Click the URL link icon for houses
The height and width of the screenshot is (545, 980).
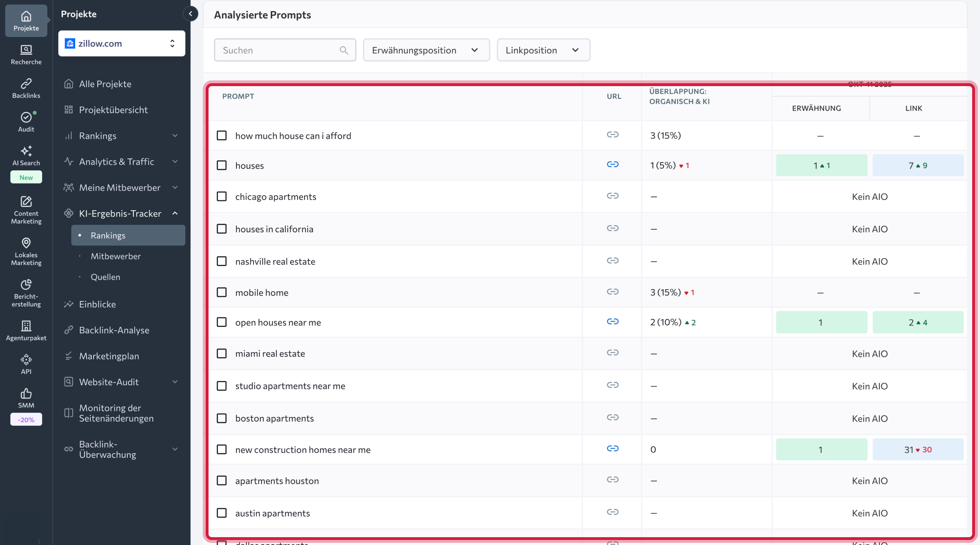(612, 165)
